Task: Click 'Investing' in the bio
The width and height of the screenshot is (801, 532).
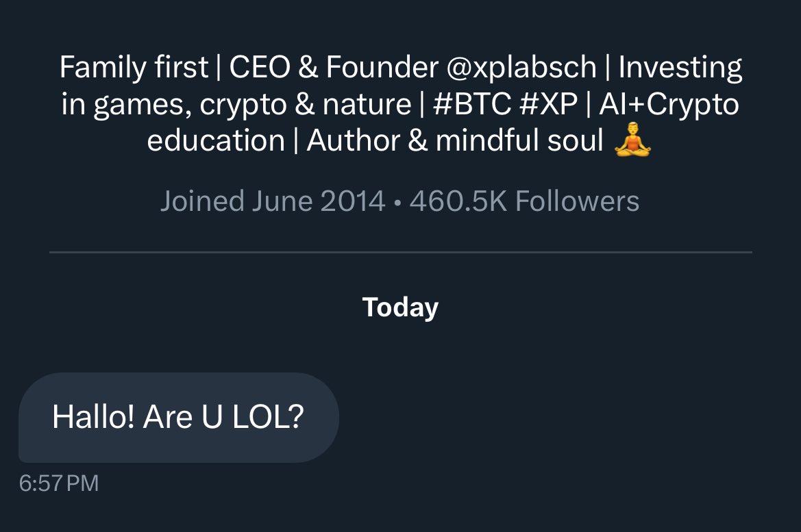Action: click(x=680, y=67)
